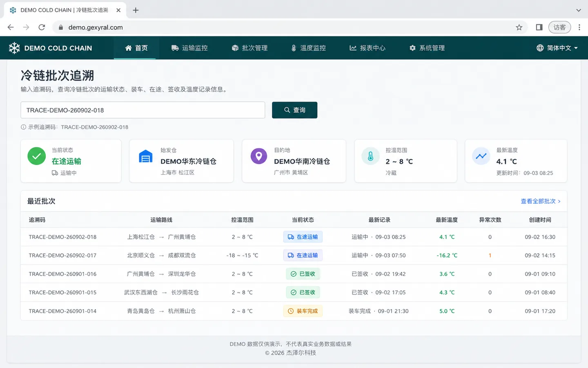Click the 最新温度 column header
Image resolution: width=588 pixels, height=368 pixels.
447,220
